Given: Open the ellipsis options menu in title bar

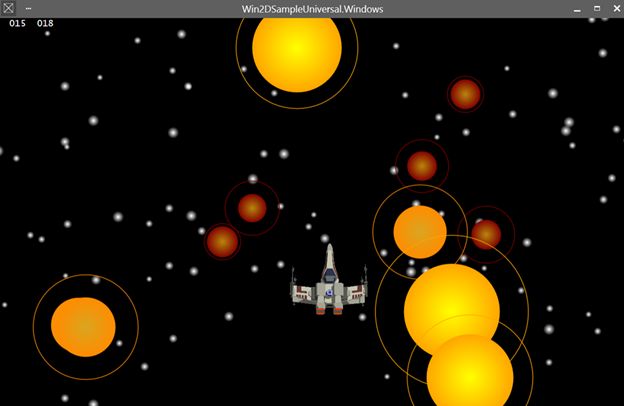Looking at the screenshot, I should click(x=28, y=8).
